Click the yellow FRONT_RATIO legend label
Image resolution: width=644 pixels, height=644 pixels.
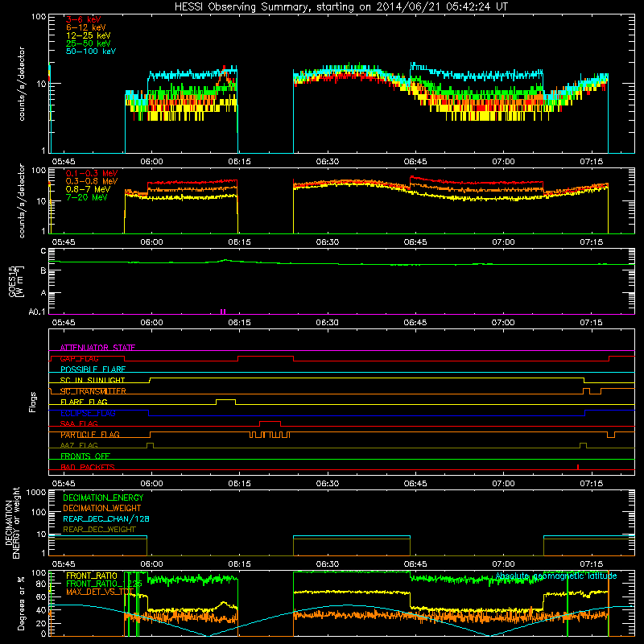pyautogui.click(x=92, y=576)
